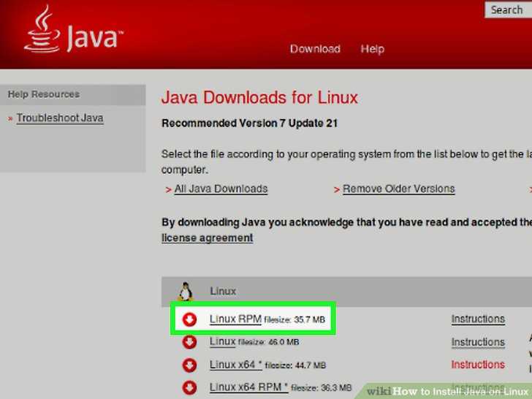Open Instructions for Linux 46.0 MB
Viewport: 532px width, 399px height.
pyautogui.click(x=478, y=342)
